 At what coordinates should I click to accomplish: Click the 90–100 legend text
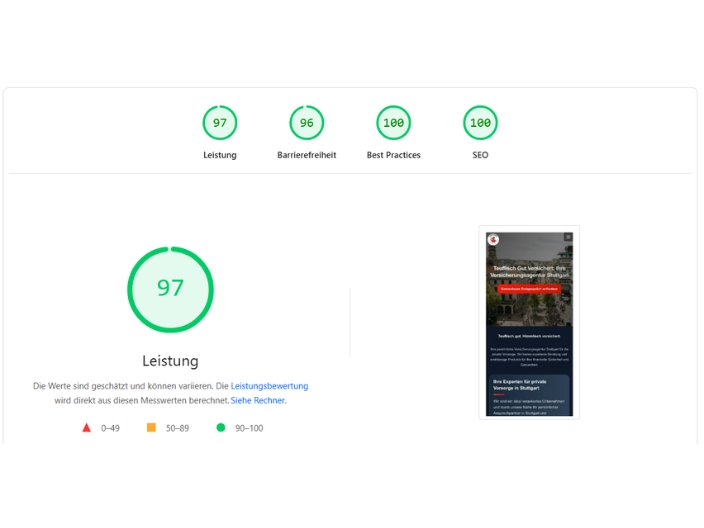coord(249,428)
